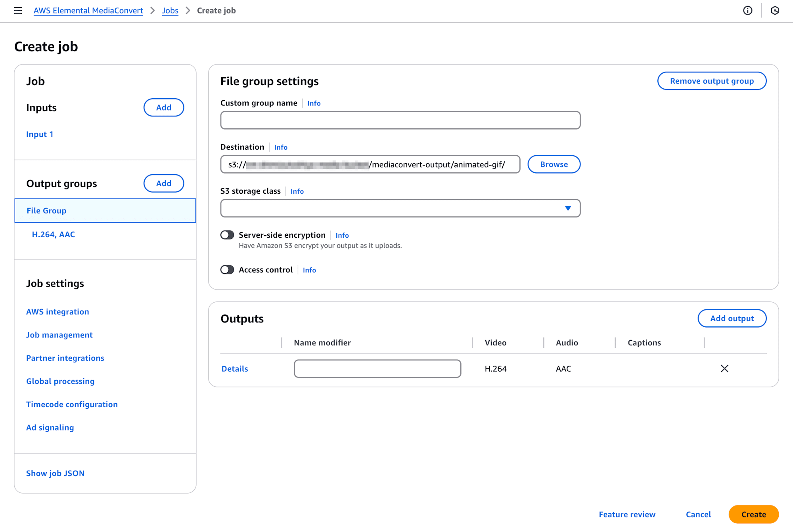
Task: Click Remove output group button
Action: 712,81
